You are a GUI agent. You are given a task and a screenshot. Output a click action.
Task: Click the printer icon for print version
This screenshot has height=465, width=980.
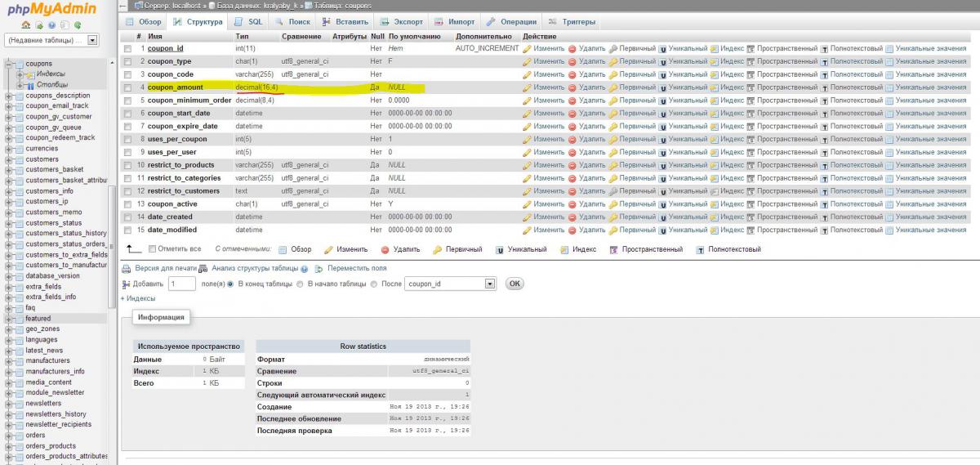(127, 268)
